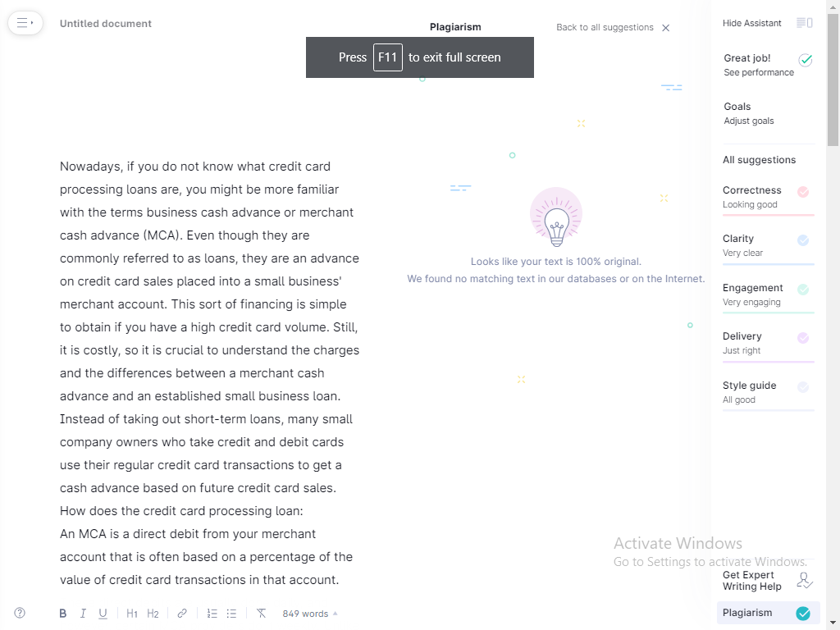Image resolution: width=840 pixels, height=630 pixels.
Task: Hide the Assistant panel
Action: [767, 23]
